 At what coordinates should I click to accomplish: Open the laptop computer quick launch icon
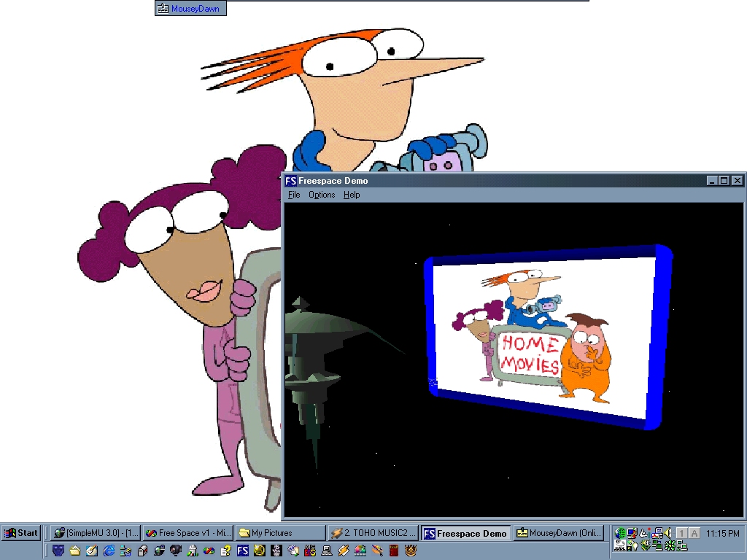pos(327,551)
